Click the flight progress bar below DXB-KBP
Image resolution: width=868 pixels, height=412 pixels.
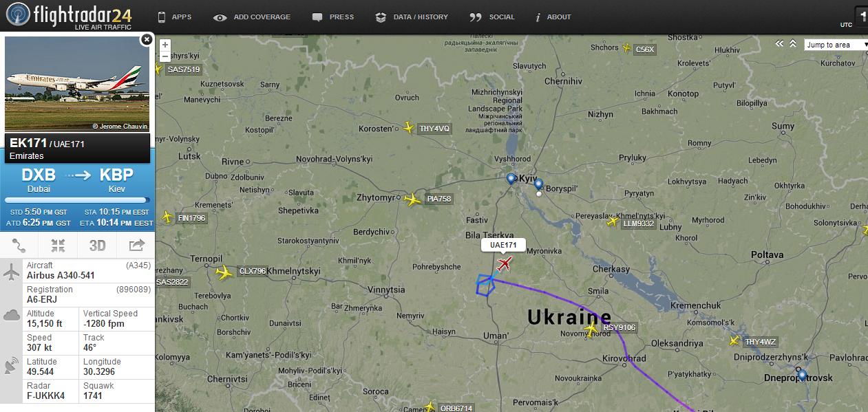77,200
